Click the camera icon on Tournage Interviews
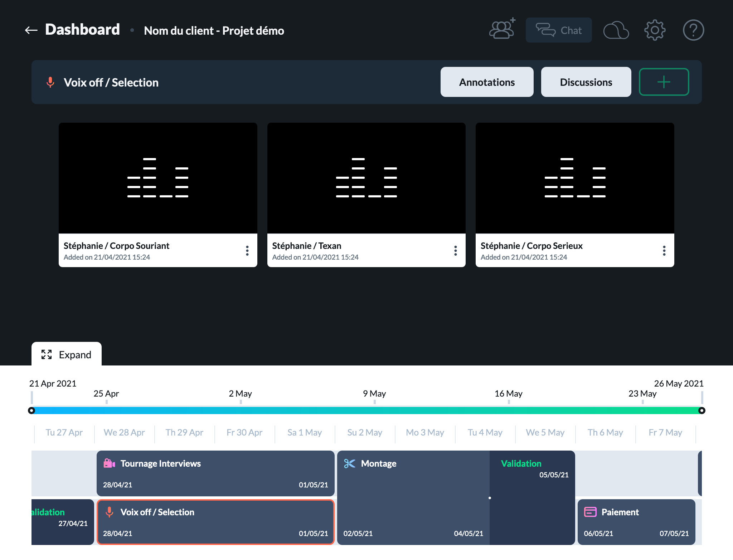 click(109, 463)
